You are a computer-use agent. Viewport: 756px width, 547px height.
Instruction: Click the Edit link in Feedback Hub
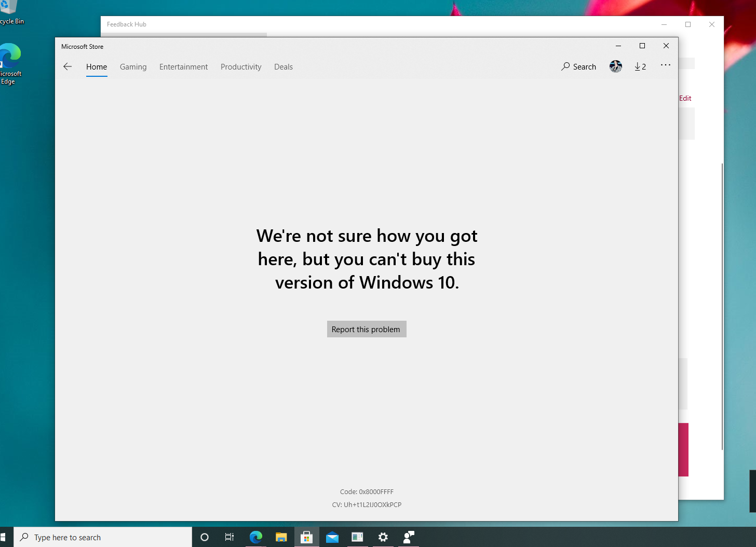[x=685, y=98]
